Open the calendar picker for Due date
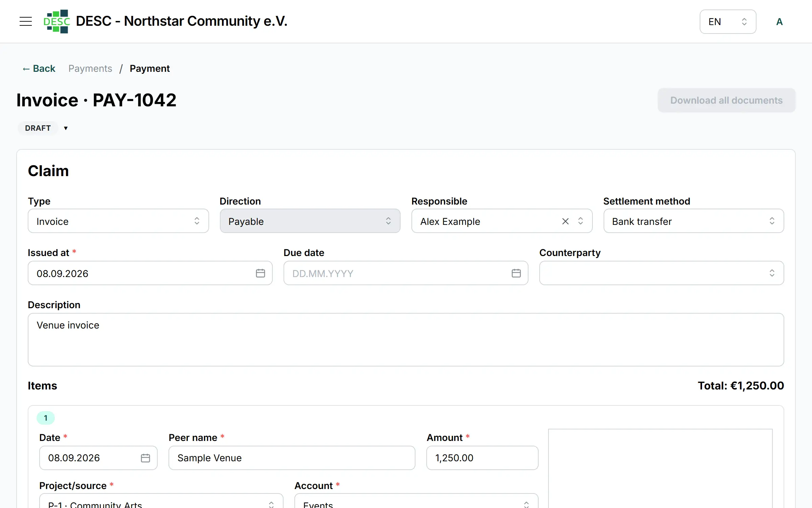Viewport: 812px width, 508px height. [516, 273]
